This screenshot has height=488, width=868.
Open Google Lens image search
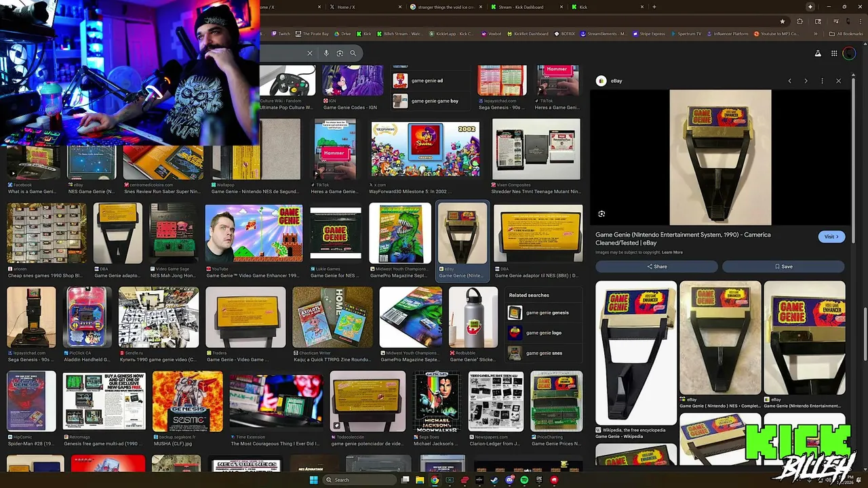pos(340,53)
